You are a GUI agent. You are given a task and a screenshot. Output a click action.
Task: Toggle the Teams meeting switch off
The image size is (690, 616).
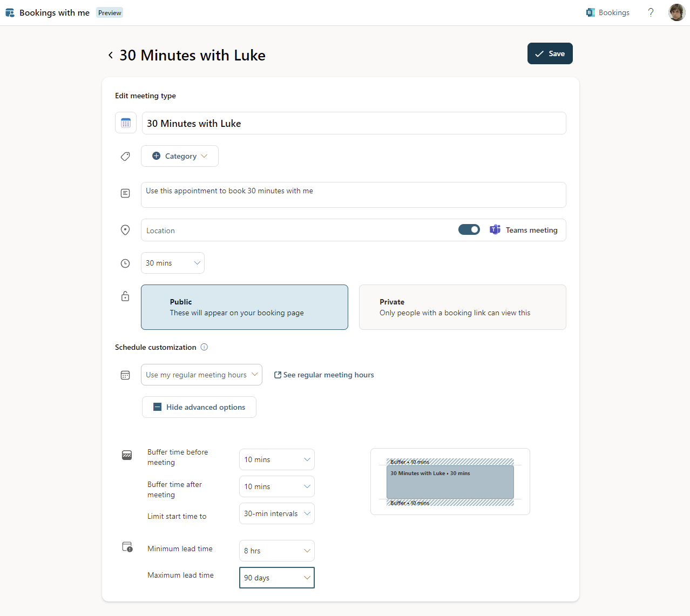469,230
